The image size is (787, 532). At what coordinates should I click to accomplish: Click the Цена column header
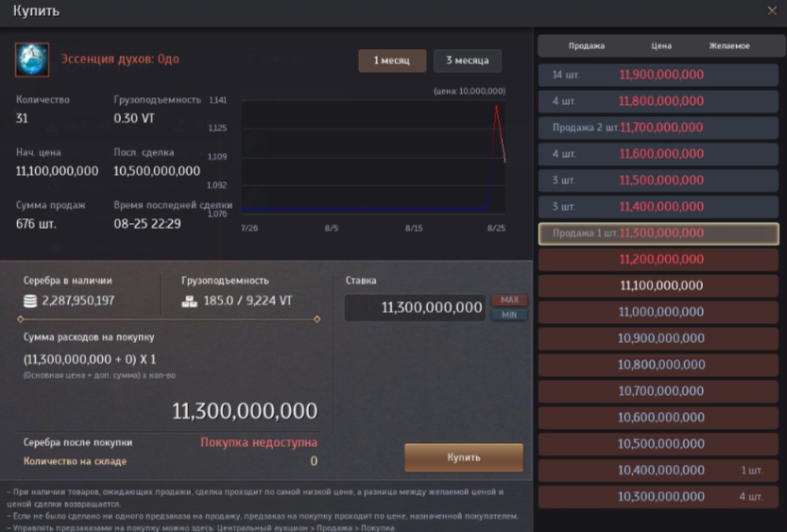(x=661, y=45)
